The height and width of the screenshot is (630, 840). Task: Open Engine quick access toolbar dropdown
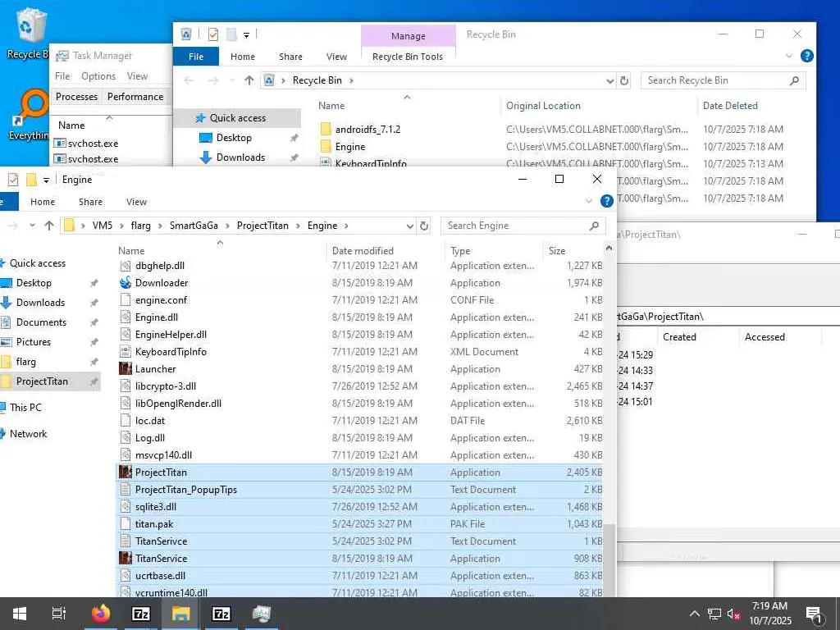pyautogui.click(x=46, y=180)
